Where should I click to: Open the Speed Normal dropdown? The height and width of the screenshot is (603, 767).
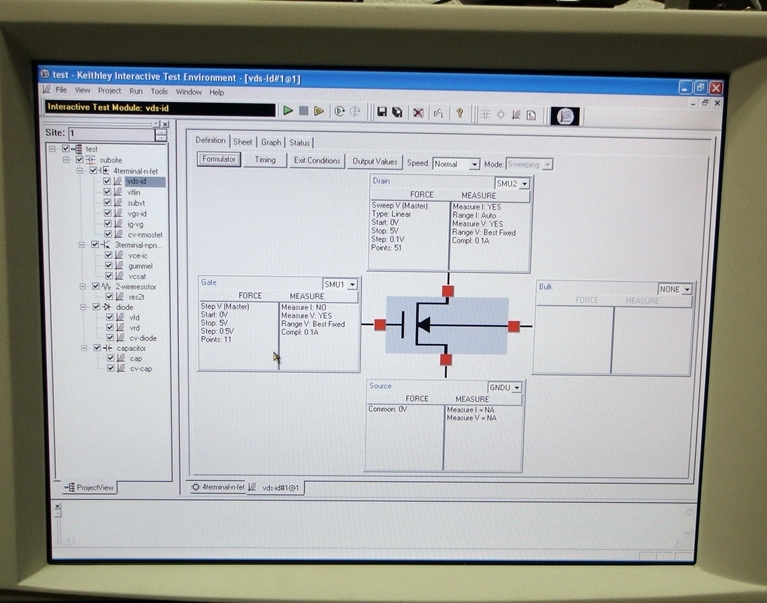474,165
